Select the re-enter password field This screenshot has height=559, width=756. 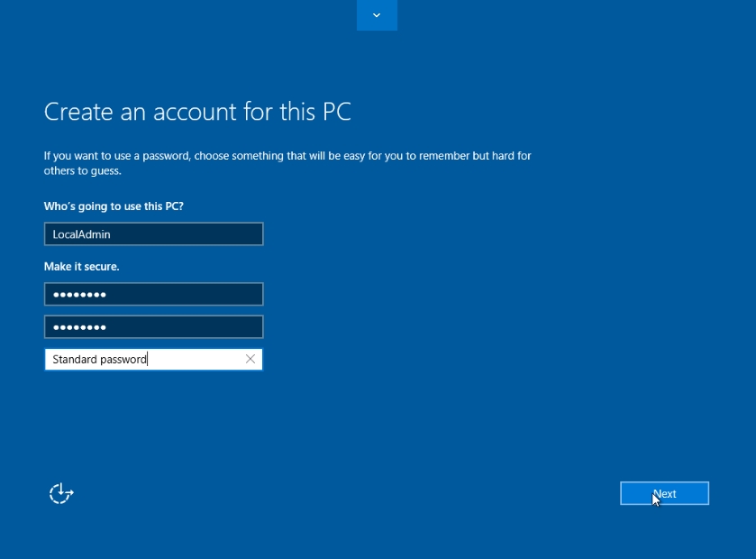pyautogui.click(x=154, y=327)
